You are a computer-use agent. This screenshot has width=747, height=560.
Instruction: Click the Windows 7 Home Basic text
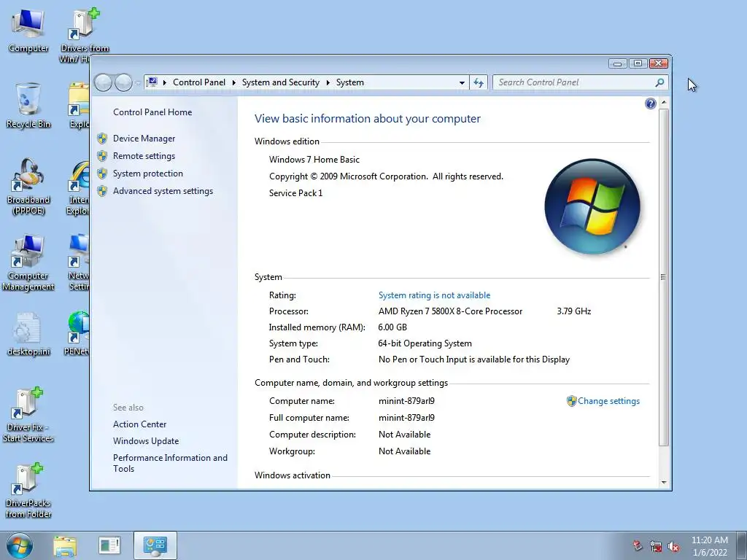pos(314,160)
